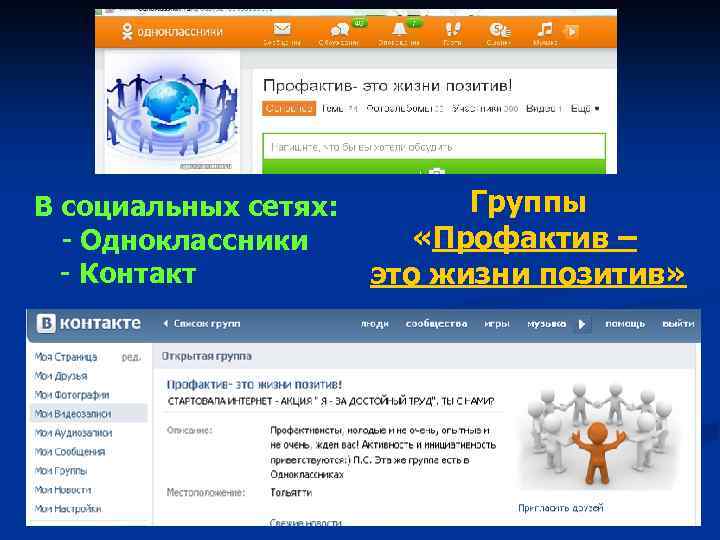Open 'Мои Сообщения' in VK sidebar

click(x=70, y=452)
